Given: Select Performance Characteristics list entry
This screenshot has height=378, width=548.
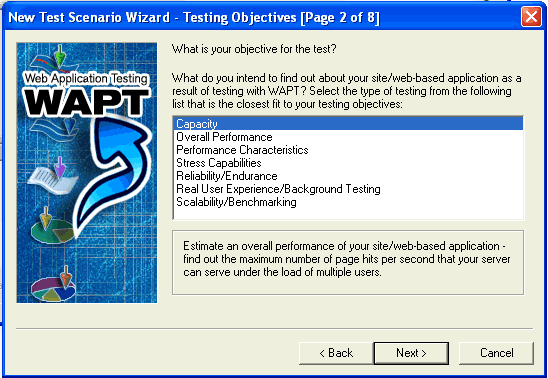Looking at the screenshot, I should 348,150.
